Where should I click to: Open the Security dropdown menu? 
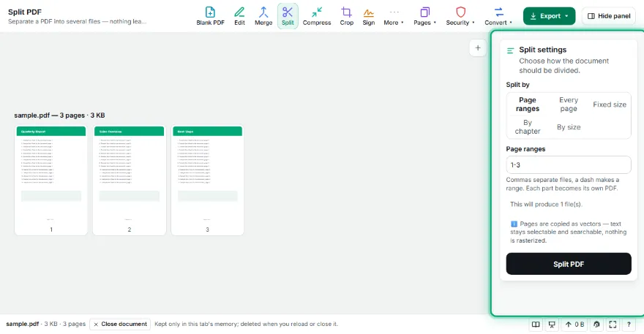460,16
